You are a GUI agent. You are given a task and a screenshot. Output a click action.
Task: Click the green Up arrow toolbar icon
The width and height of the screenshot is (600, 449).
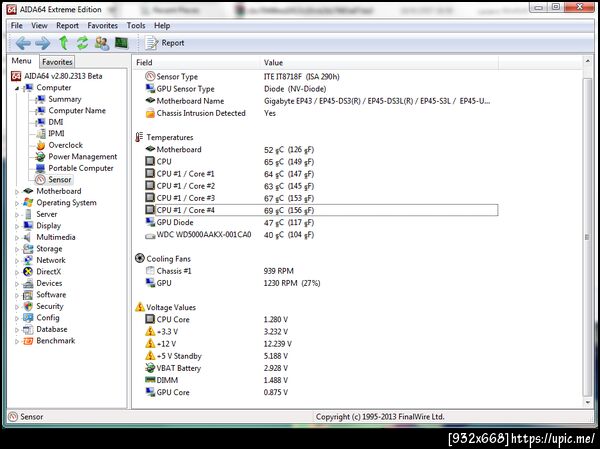(64, 43)
